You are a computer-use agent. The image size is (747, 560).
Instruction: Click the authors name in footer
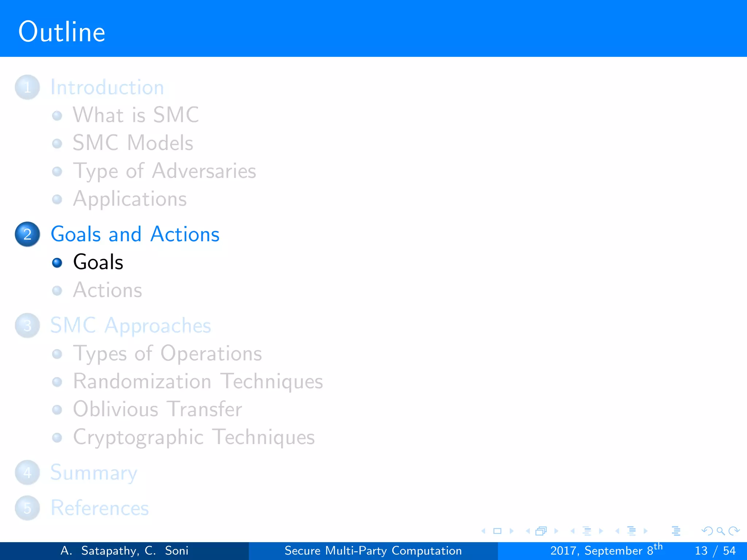coord(124,551)
